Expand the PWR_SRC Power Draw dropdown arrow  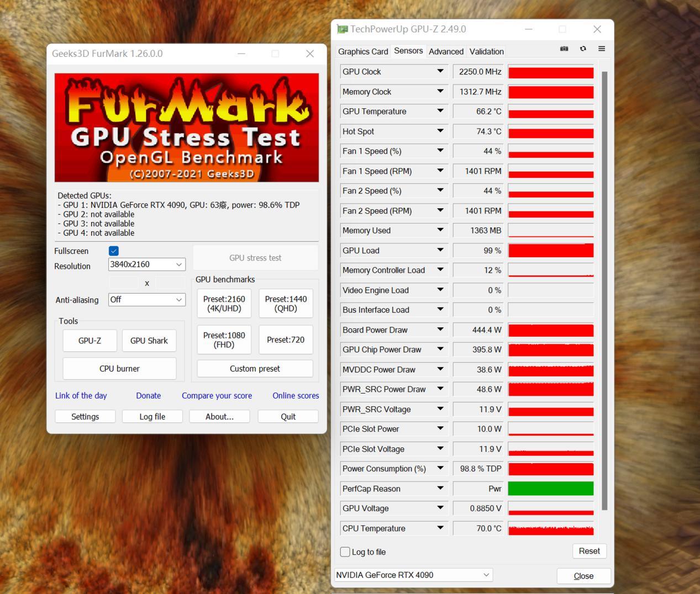(x=440, y=389)
